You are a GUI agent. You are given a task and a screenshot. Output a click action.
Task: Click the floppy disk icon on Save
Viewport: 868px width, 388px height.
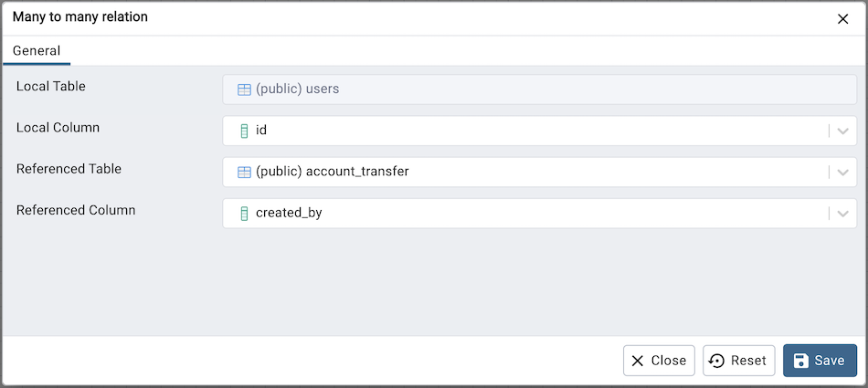click(x=800, y=361)
